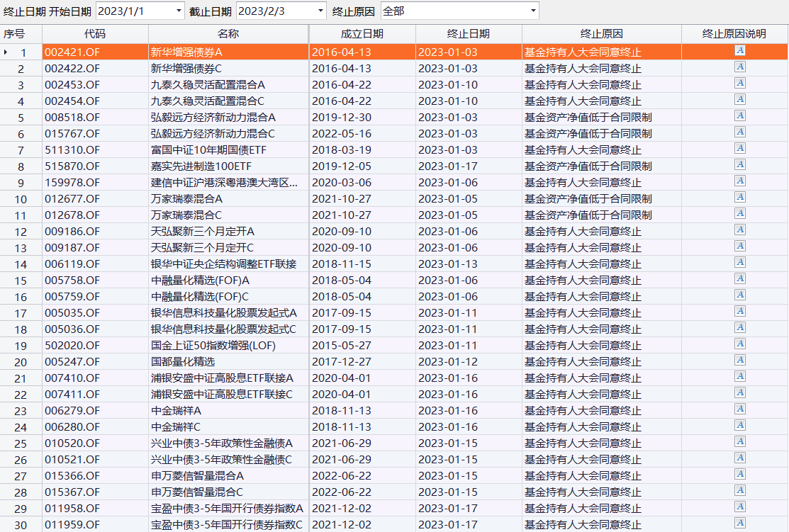The image size is (789, 532).
Task: Select fund name 浦银安盛中证高股息ETF联接C
Action: coord(222,395)
